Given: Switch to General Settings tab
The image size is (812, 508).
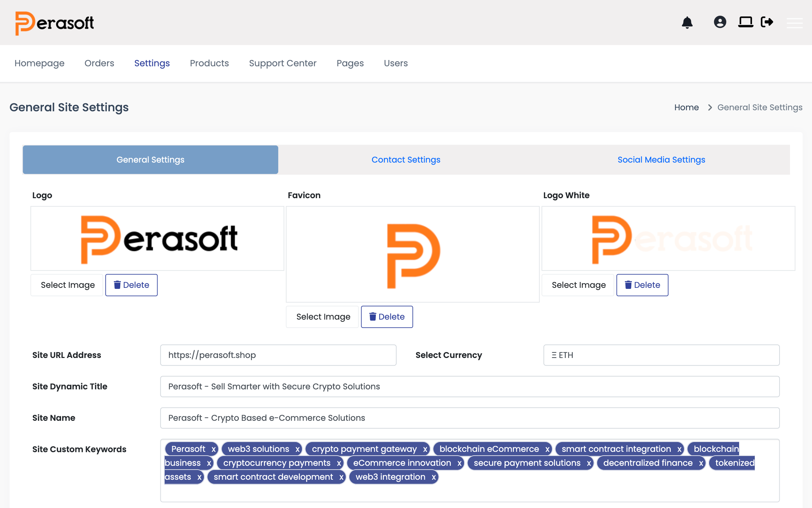Looking at the screenshot, I should click(x=150, y=160).
